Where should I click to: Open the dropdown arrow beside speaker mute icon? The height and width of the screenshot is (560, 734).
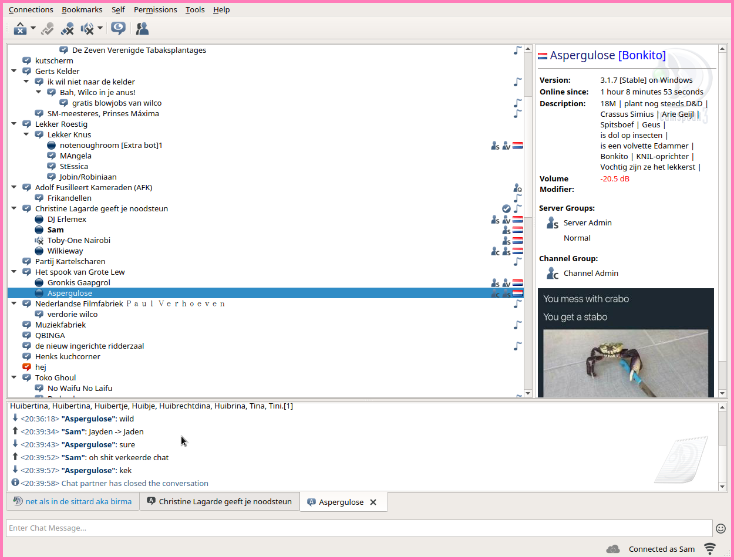pyautogui.click(x=100, y=28)
